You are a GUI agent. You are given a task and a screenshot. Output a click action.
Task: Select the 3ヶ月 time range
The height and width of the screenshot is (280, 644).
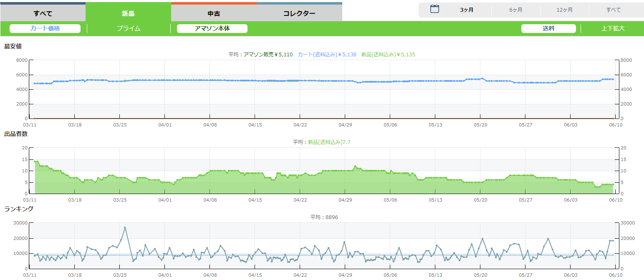467,10
